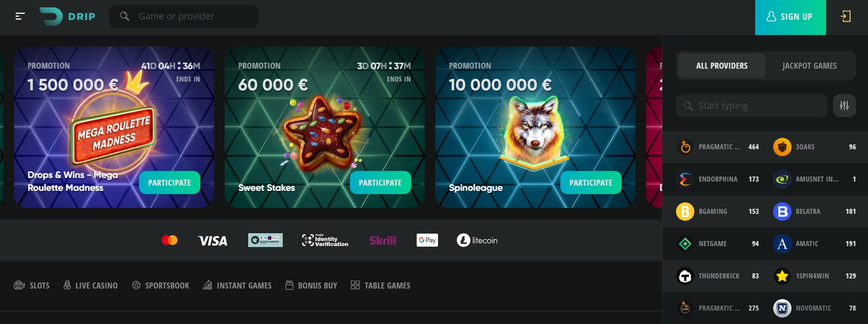Select the 3OAKS provider icon

point(782,147)
